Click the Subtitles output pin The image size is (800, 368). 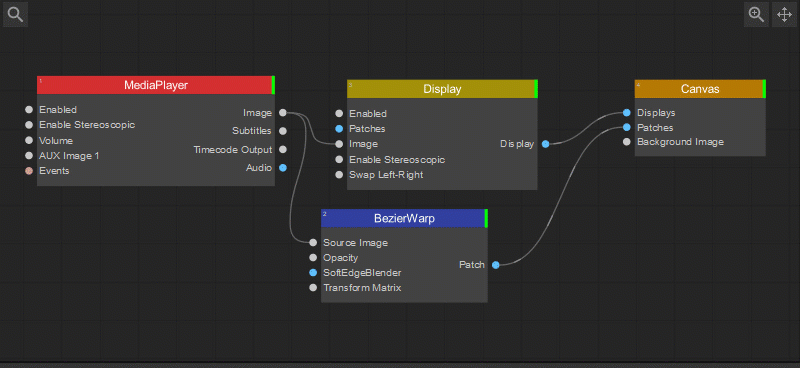point(283,131)
